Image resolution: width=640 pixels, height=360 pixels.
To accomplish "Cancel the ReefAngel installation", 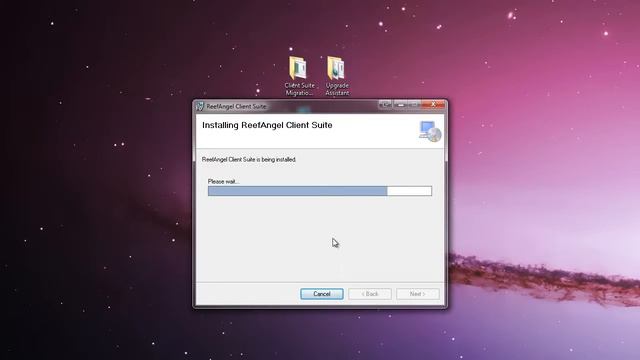I will pyautogui.click(x=322, y=294).
